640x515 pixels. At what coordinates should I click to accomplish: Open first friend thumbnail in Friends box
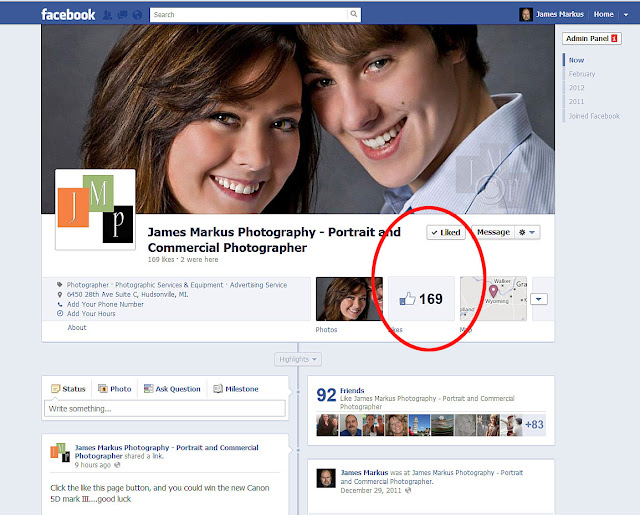[x=327, y=425]
